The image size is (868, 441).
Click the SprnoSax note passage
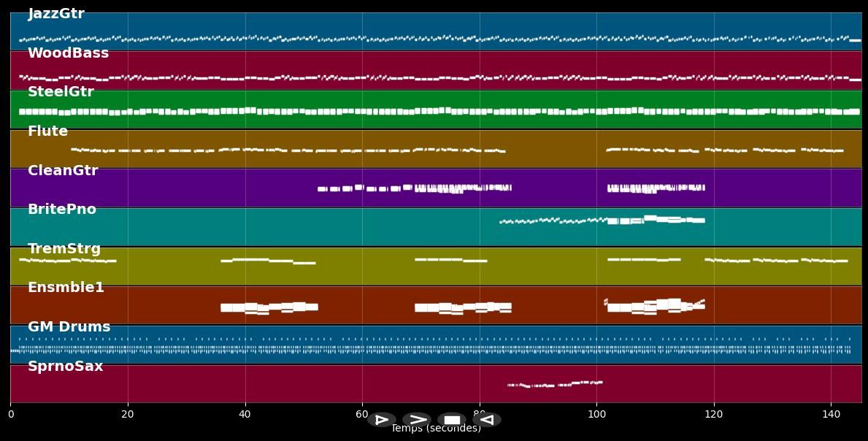click(x=555, y=384)
